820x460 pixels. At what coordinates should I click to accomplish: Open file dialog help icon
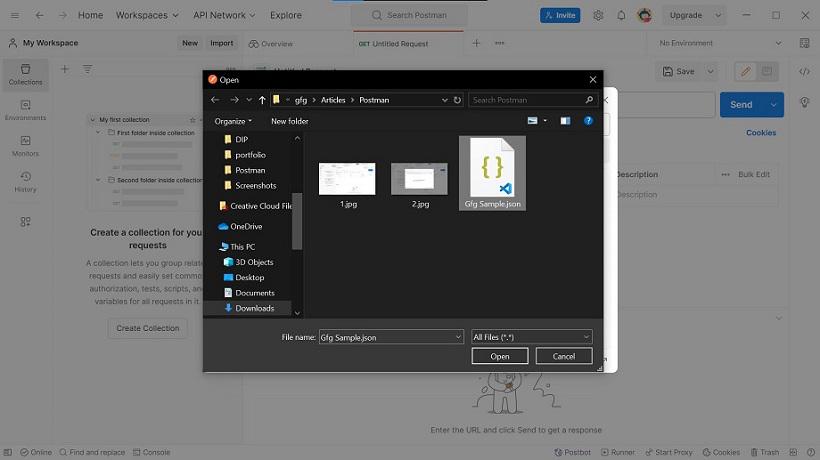pyautogui.click(x=588, y=121)
